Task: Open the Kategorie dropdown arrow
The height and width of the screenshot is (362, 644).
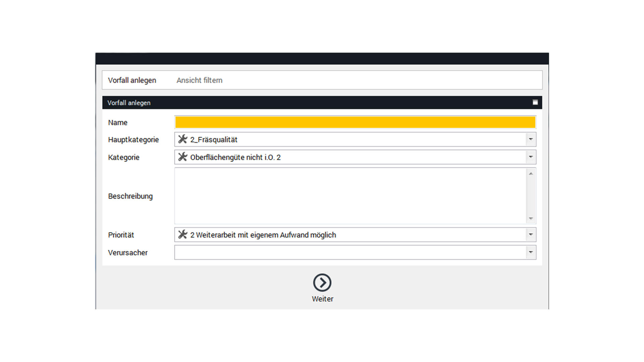Action: [x=531, y=157]
